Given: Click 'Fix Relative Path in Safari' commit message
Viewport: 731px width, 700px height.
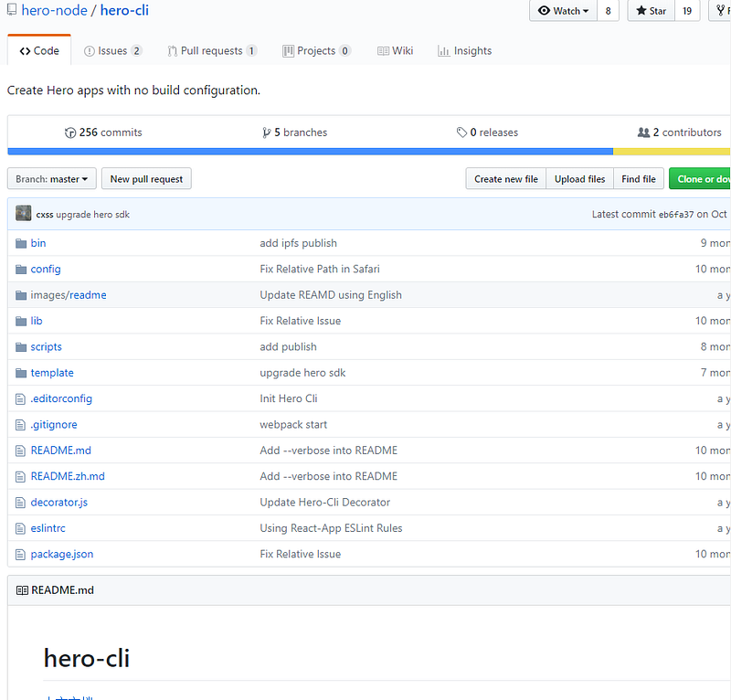Looking at the screenshot, I should [320, 269].
